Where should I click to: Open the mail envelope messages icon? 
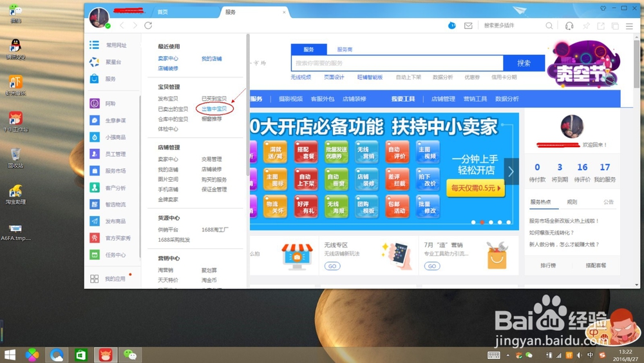468,26
